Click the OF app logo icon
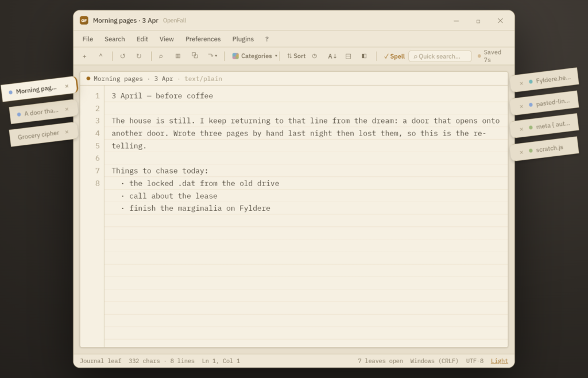The width and height of the screenshot is (588, 378). pyautogui.click(x=84, y=20)
